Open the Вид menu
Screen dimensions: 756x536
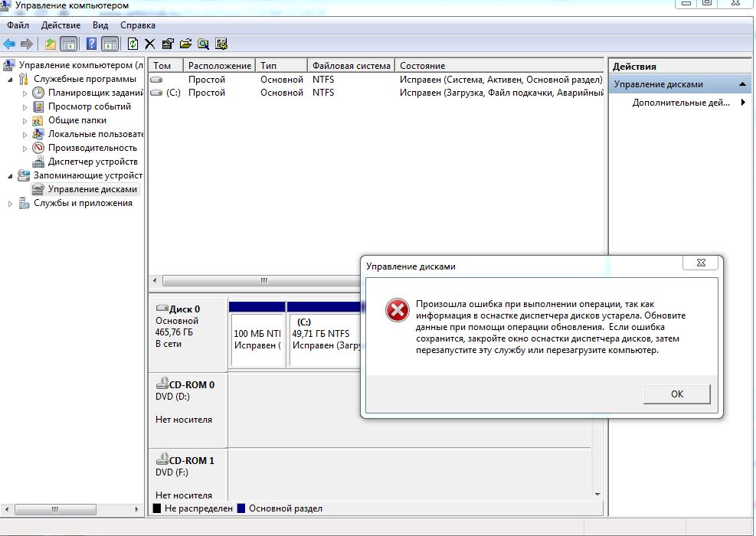pos(100,25)
